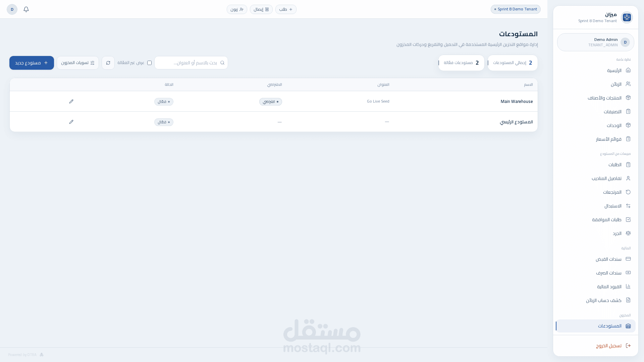This screenshot has height=362, width=644.
Task: Edit the Main Warehouse row pencil icon
Action: click(71, 102)
